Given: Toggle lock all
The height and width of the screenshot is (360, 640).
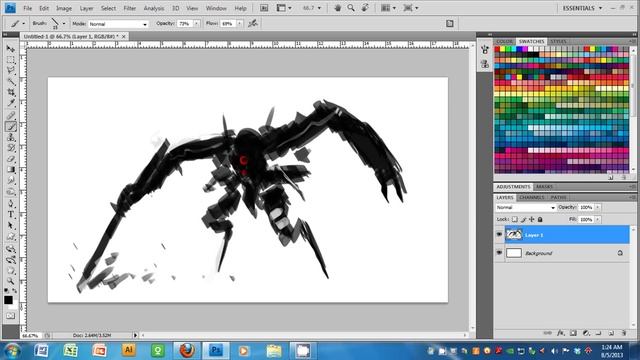Looking at the screenshot, I should [540, 220].
